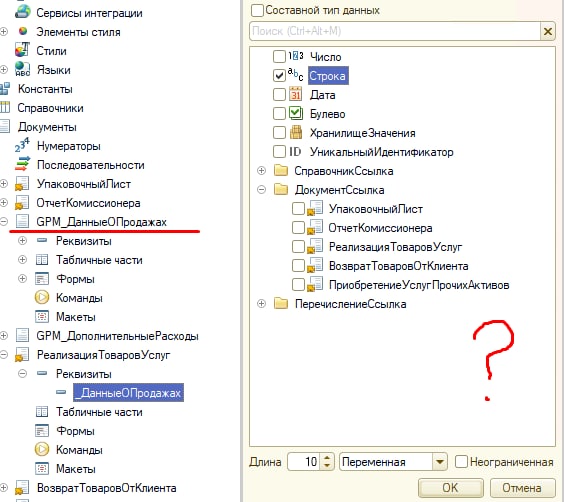Open the Переменная length type dropdown
Screen dimensions: 564x502
pyautogui.click(x=440, y=462)
